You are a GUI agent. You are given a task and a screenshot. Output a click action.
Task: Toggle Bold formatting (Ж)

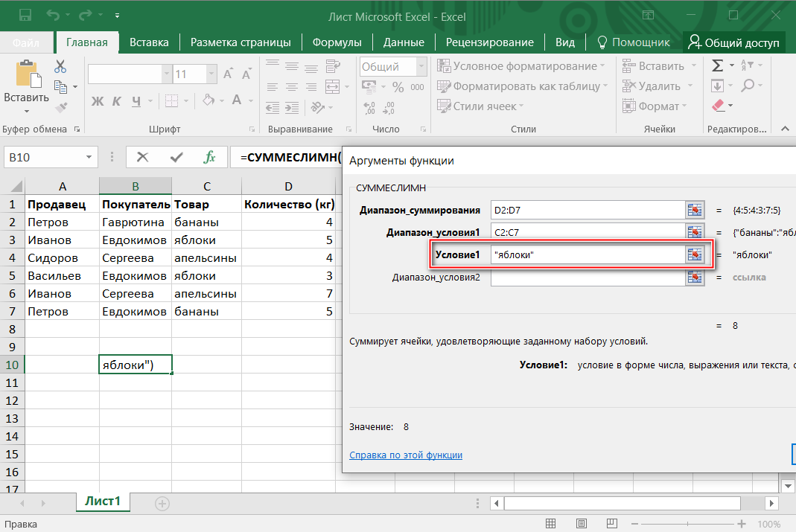98,101
